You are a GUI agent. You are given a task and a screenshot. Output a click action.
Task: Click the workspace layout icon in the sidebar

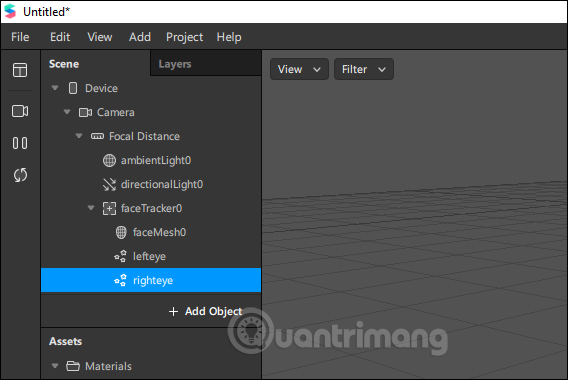[x=20, y=70]
